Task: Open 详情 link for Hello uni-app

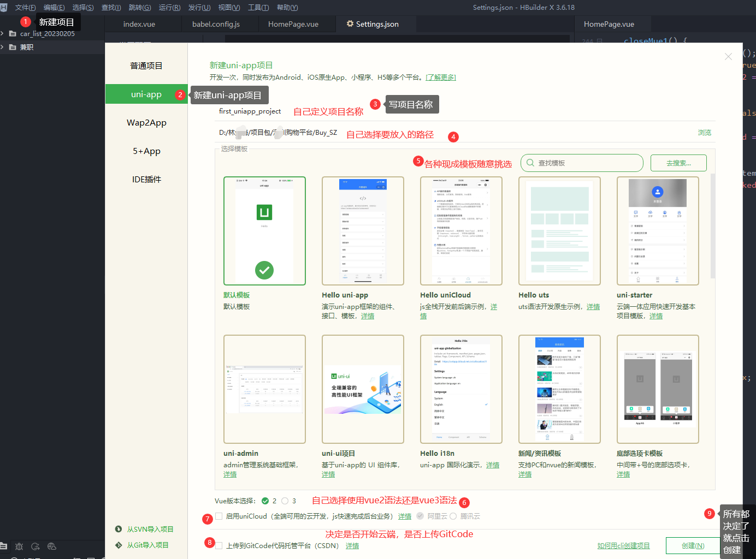Action: (x=368, y=316)
